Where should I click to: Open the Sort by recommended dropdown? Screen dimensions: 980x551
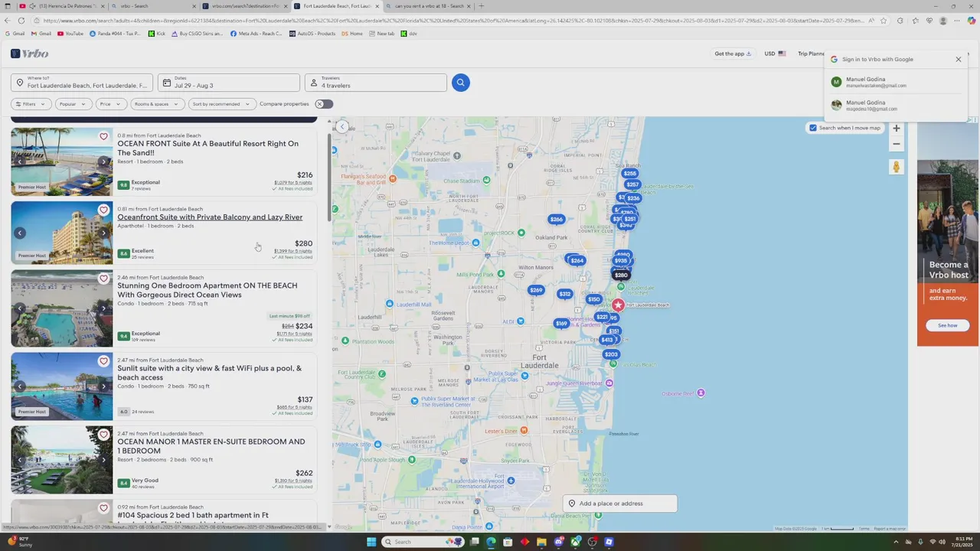222,104
